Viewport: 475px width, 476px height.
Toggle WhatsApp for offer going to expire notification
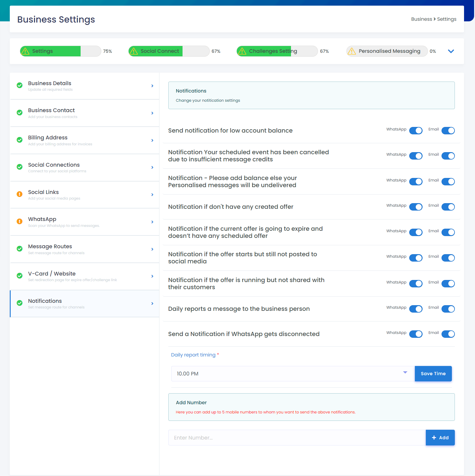click(416, 232)
